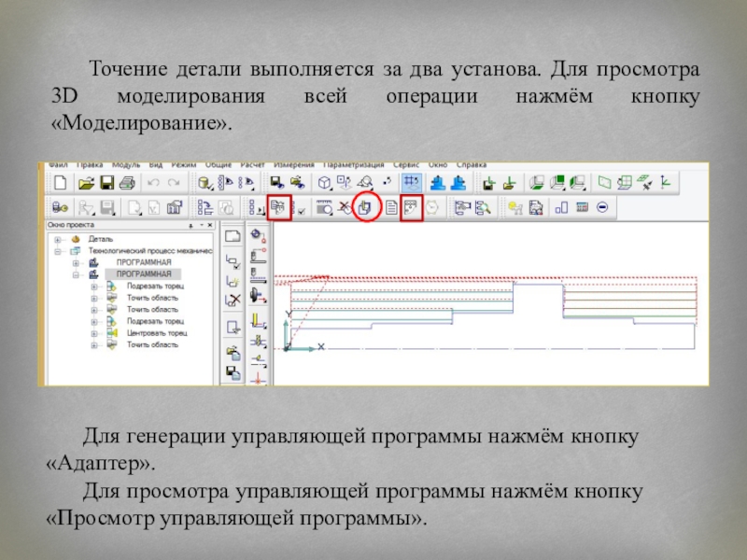Click the round minus icon at the toolbar end
The height and width of the screenshot is (560, 747).
click(x=602, y=207)
